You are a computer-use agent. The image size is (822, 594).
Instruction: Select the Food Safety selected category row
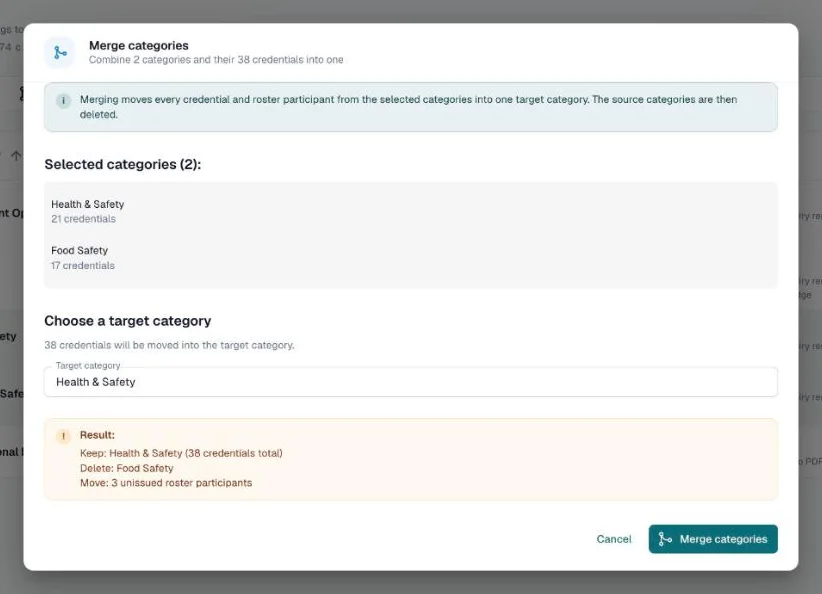tap(411, 258)
